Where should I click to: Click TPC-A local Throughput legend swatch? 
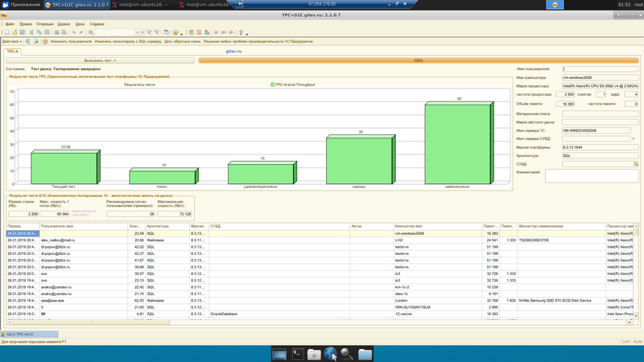tap(272, 84)
